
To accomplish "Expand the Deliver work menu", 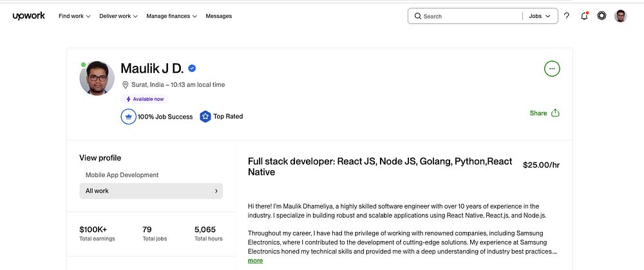I will pos(118,16).
